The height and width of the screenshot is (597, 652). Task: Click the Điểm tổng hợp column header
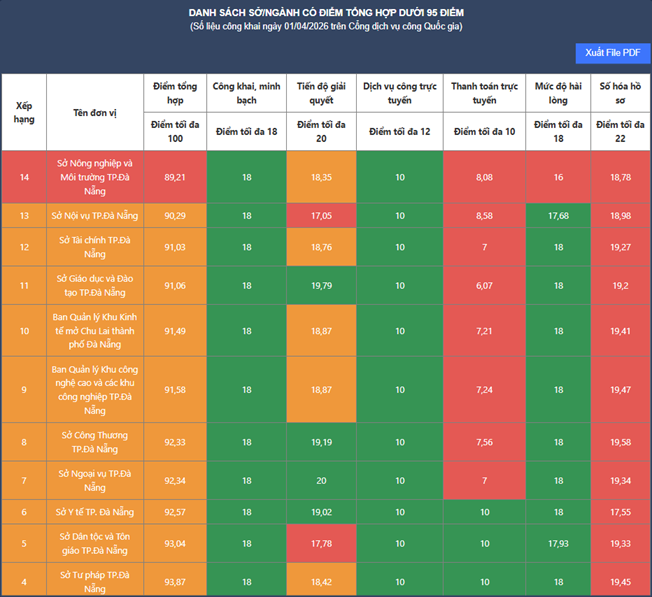pyautogui.click(x=175, y=93)
